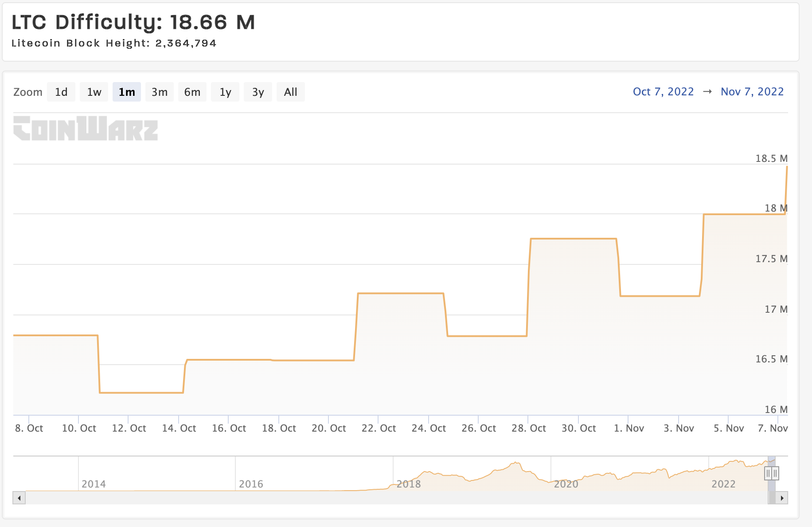Click the Zoom label
The image size is (812, 527).
(x=28, y=92)
